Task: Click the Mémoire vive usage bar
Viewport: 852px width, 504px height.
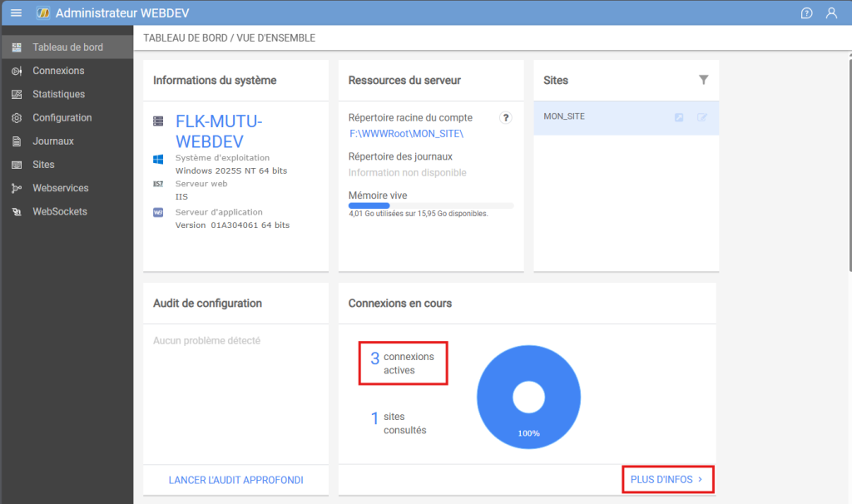Action: [x=431, y=205]
